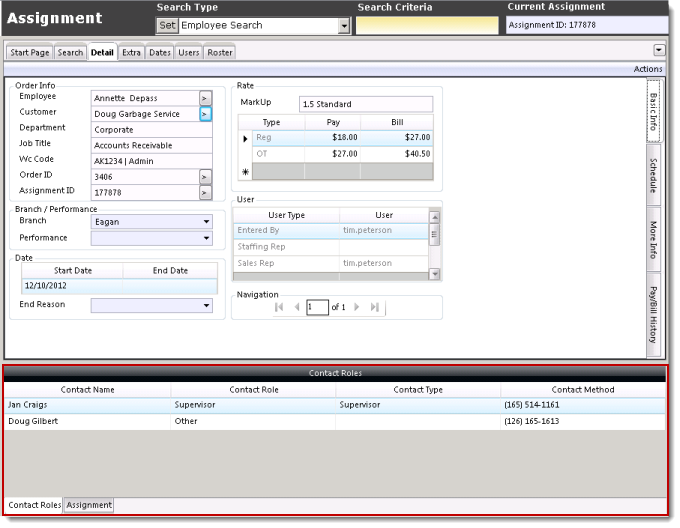
Task: Open the Dates tab
Action: coord(160,52)
